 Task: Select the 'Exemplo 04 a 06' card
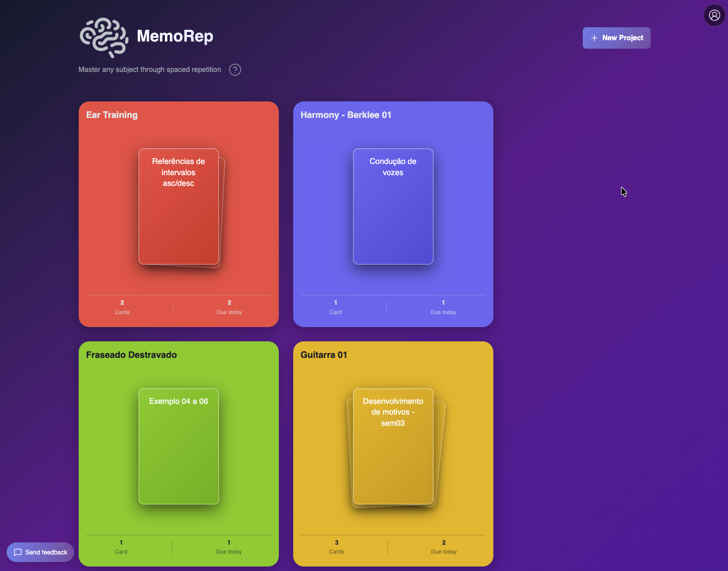point(178,447)
